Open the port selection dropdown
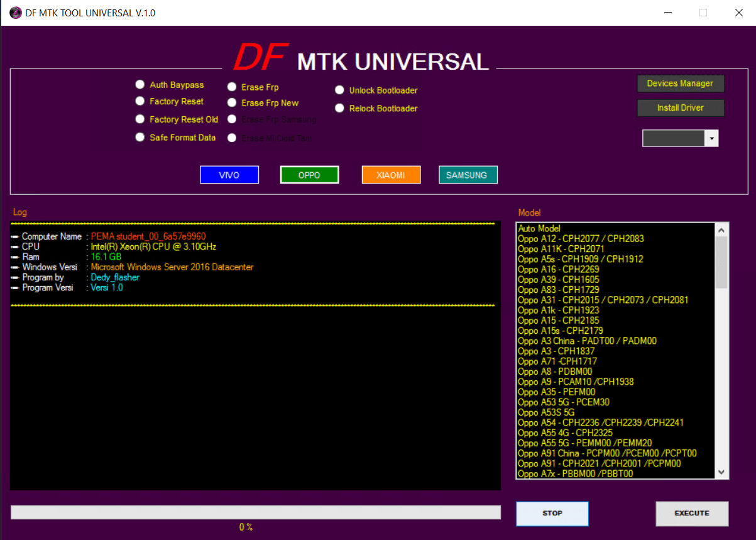756x540 pixels. click(x=712, y=138)
